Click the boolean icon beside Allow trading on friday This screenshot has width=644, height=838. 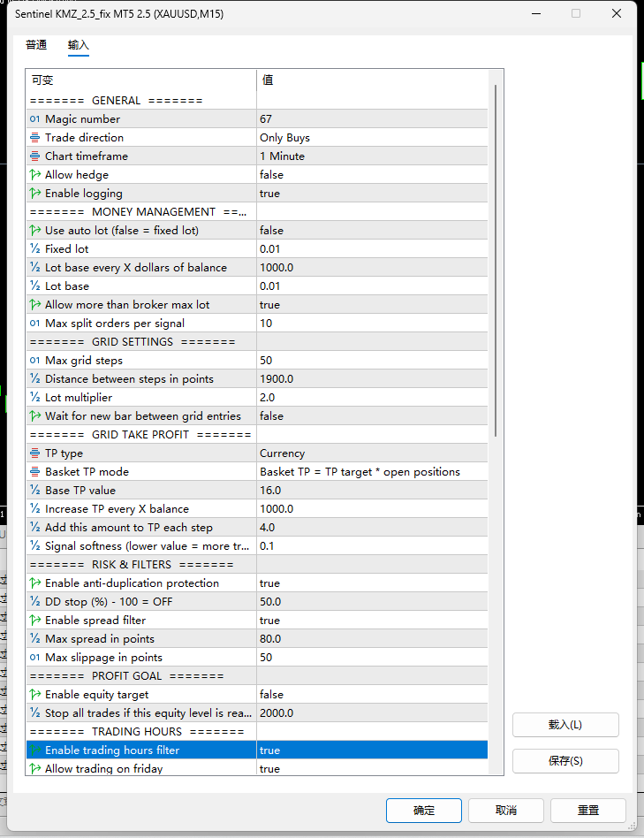point(34,768)
